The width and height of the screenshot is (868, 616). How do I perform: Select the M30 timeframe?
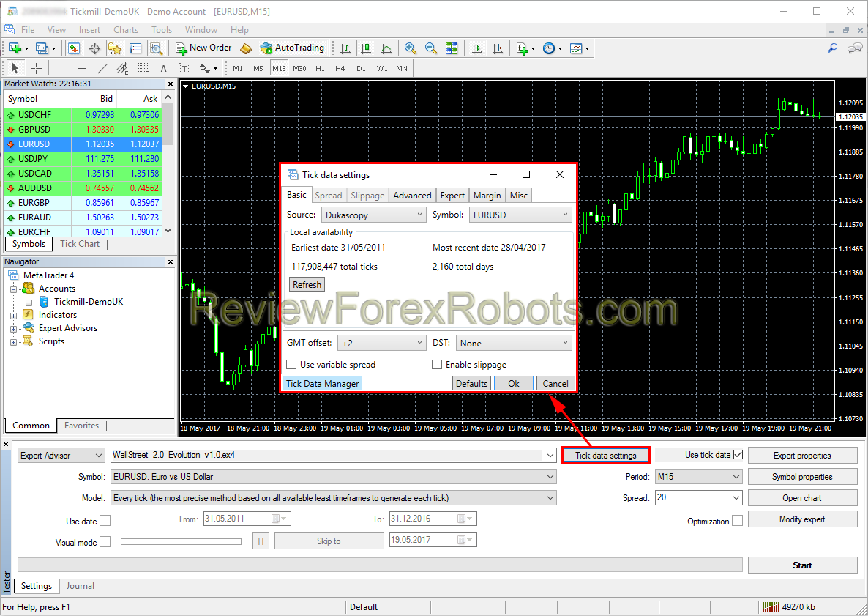(299, 68)
